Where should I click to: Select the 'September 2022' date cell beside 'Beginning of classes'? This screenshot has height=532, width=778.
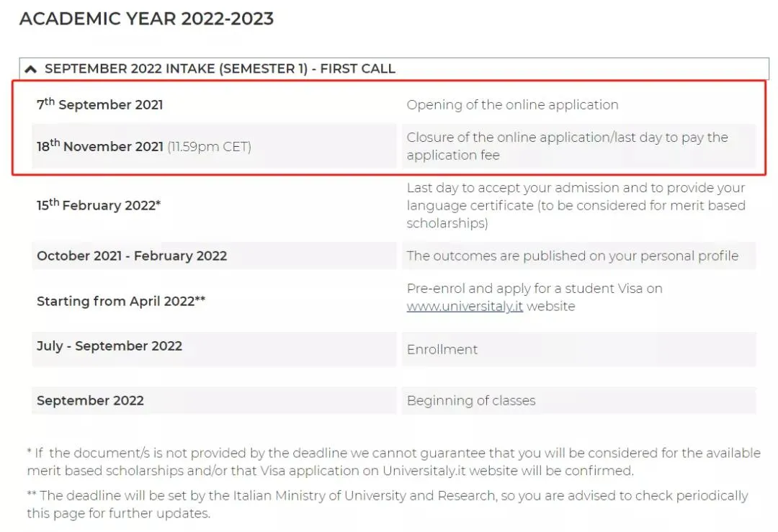click(90, 401)
